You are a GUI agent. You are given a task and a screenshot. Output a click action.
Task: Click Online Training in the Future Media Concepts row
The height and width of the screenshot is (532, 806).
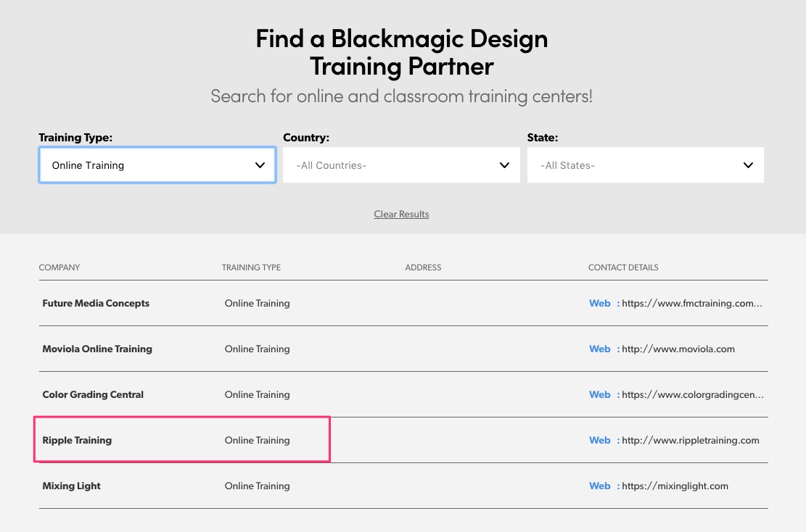(x=257, y=304)
